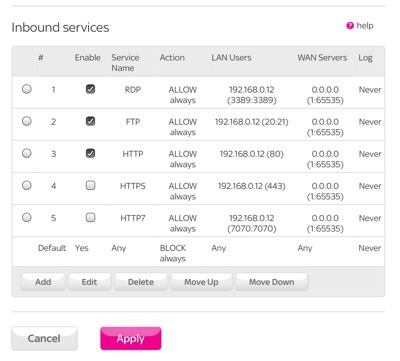Click the Add button
This screenshot has width=400, height=361.
[43, 282]
